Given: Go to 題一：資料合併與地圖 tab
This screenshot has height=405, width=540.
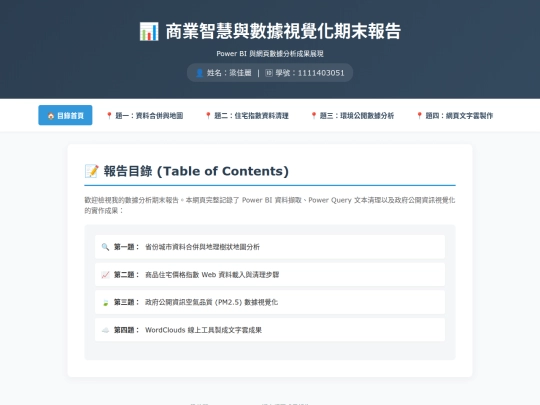Looking at the screenshot, I should click(145, 115).
